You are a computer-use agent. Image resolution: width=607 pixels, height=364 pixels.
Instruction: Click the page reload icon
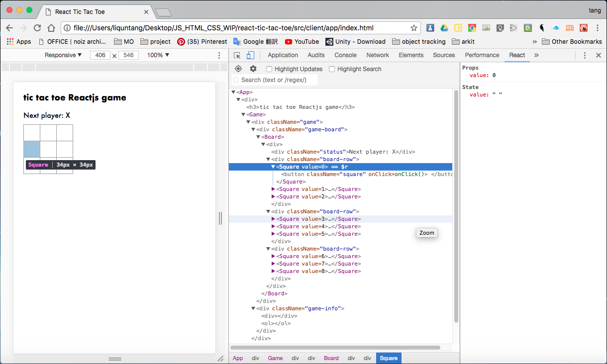37,28
